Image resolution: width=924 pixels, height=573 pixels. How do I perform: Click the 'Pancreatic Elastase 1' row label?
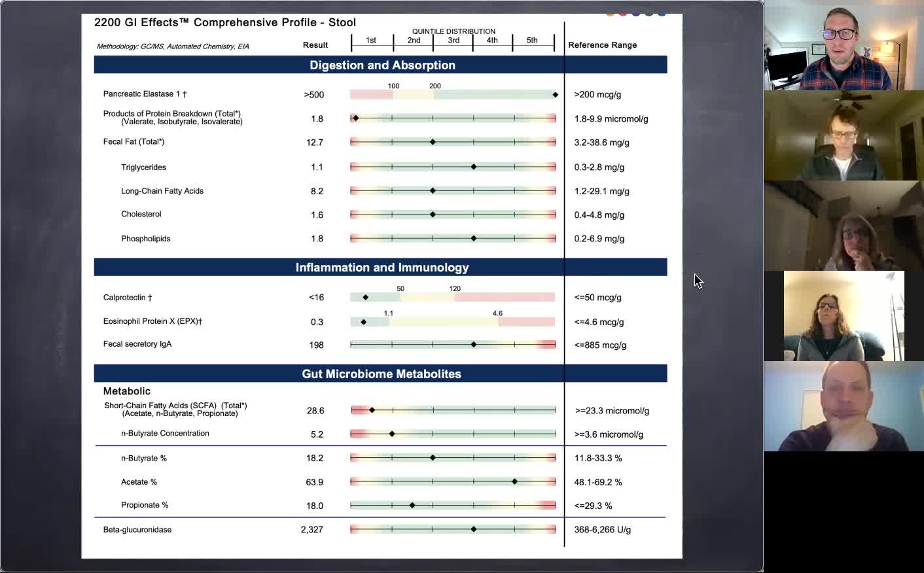point(145,94)
